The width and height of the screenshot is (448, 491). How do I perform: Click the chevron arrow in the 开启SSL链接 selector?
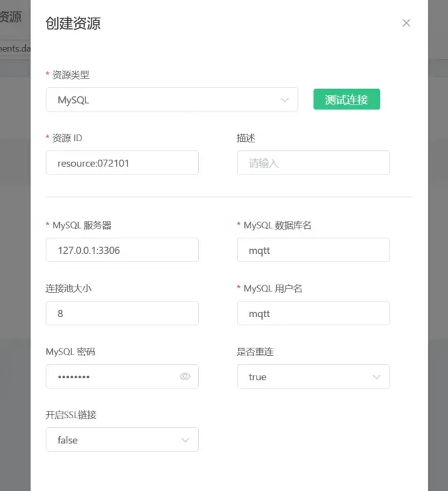(x=185, y=440)
